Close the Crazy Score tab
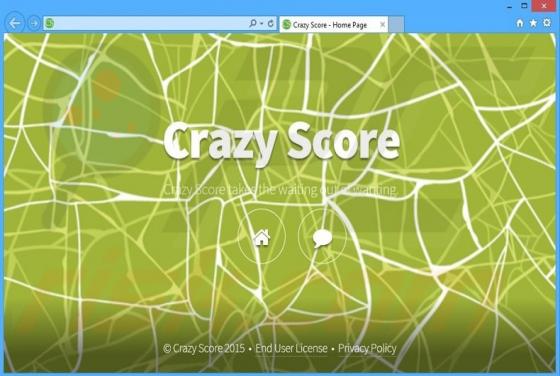 (382, 25)
